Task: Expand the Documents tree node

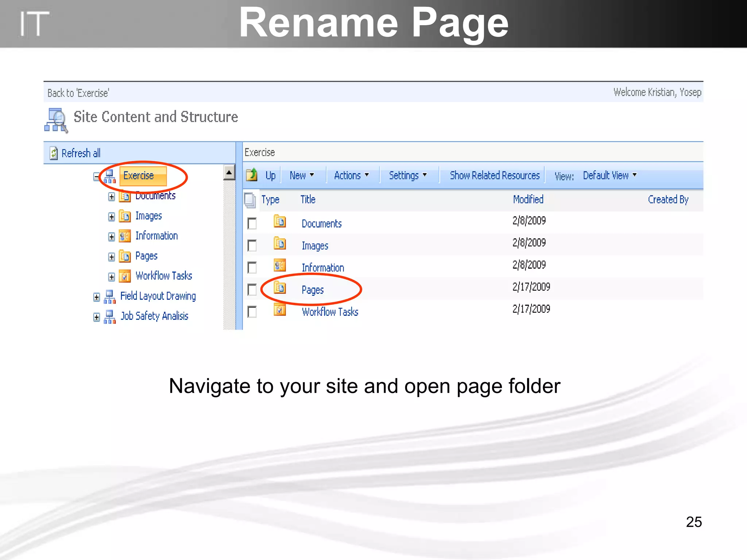Action: [112, 197]
